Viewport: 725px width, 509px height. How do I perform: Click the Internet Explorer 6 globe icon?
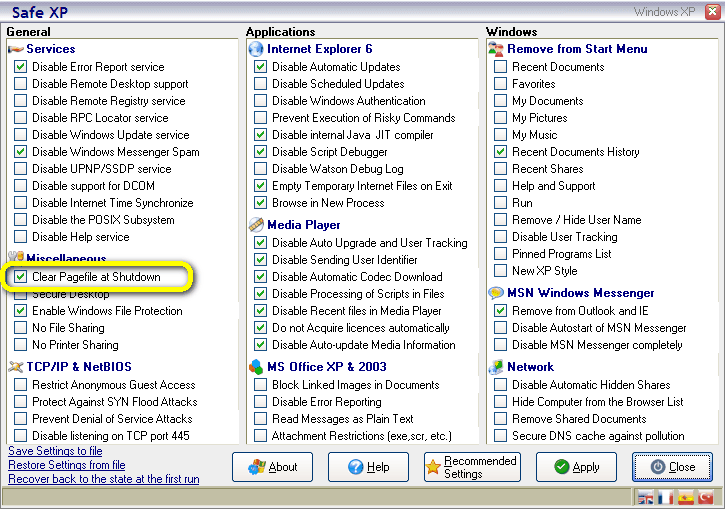tap(256, 49)
